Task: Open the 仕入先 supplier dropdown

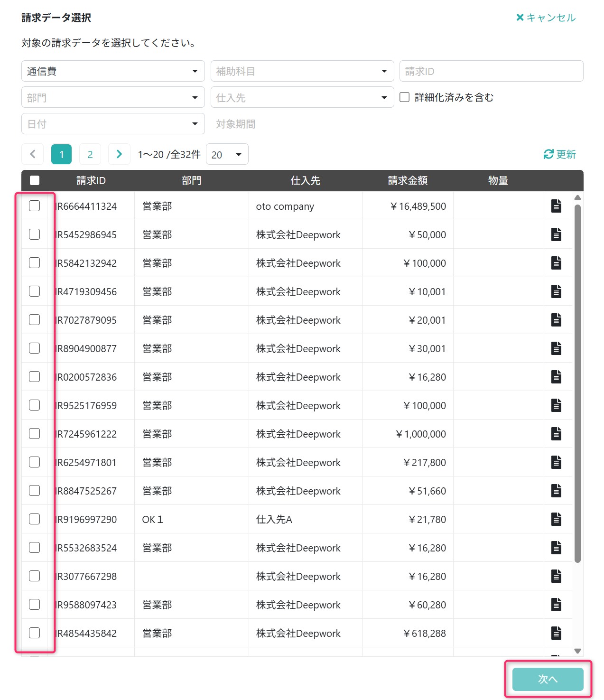Action: (x=302, y=98)
